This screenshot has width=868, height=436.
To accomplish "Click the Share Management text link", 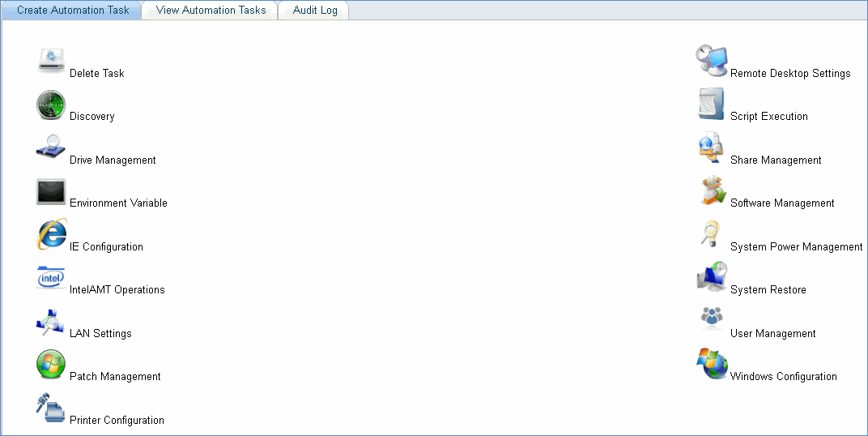I will tap(775, 160).
